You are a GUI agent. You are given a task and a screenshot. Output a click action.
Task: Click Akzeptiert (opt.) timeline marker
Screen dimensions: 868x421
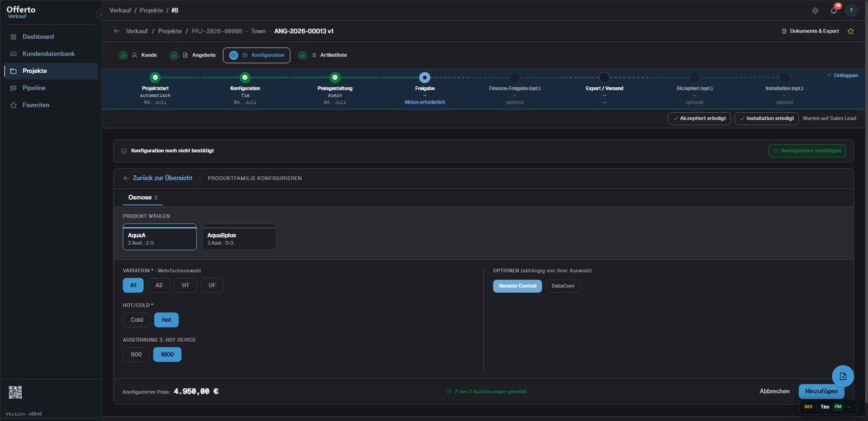click(x=694, y=78)
